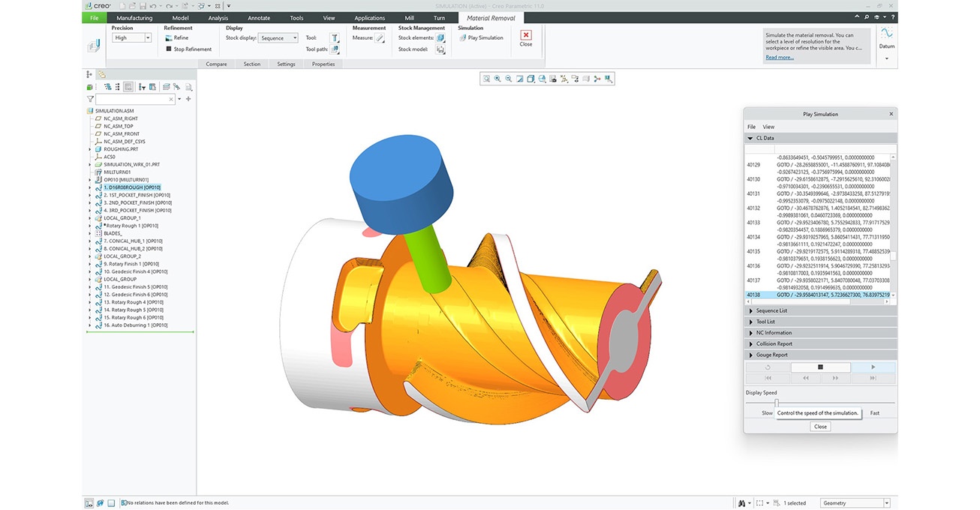
Task: Click the Stock elements icon
Action: [x=440, y=37]
